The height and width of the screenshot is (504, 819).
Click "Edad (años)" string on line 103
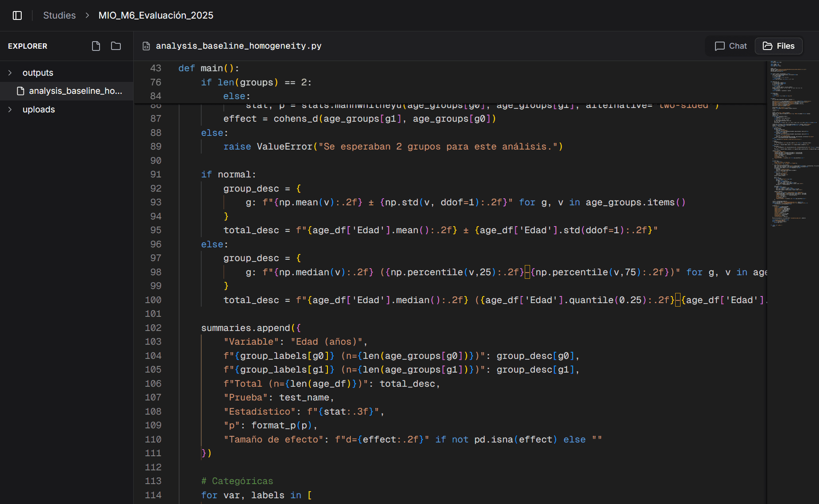(x=327, y=342)
